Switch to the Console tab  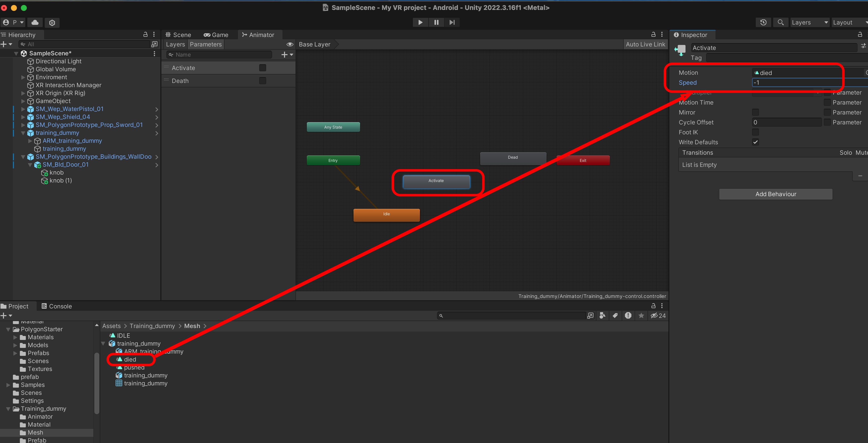coord(56,306)
